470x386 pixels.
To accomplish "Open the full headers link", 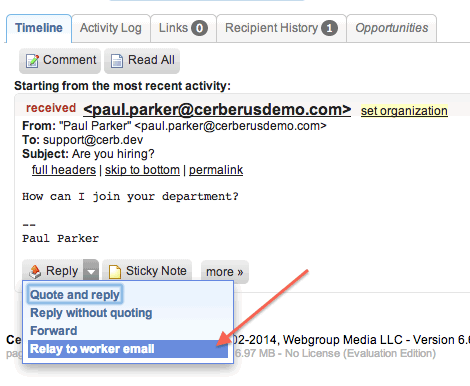I will click(x=64, y=170).
